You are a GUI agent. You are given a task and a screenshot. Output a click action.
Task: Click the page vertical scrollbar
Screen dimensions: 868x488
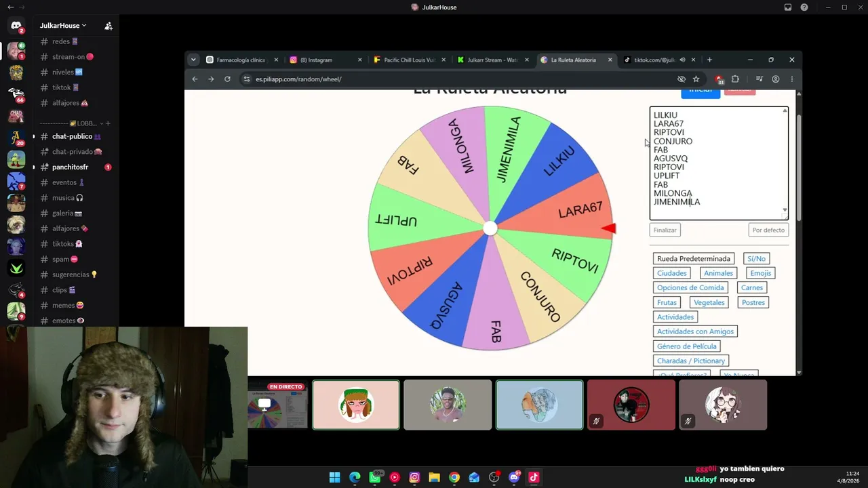(x=798, y=167)
